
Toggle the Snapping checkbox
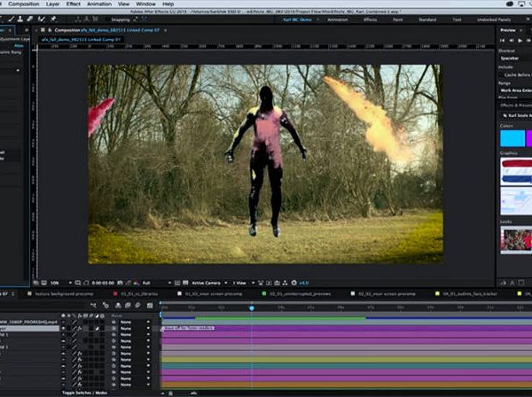[109, 19]
